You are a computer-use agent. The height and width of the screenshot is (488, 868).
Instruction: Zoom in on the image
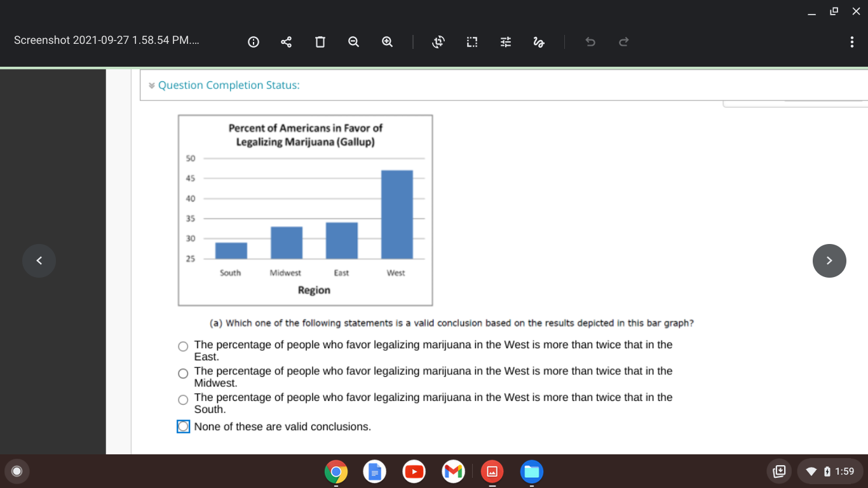pyautogui.click(x=387, y=42)
